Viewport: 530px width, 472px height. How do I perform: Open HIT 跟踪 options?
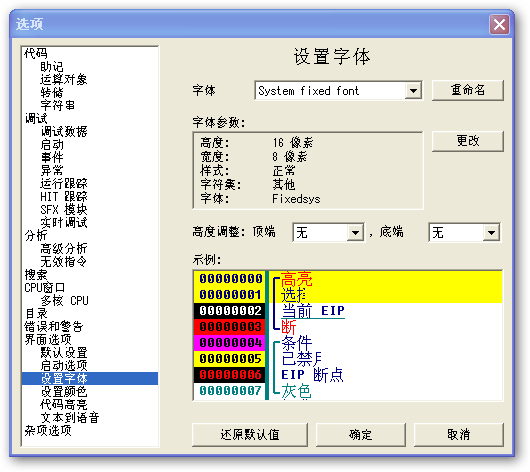pyautogui.click(x=64, y=196)
